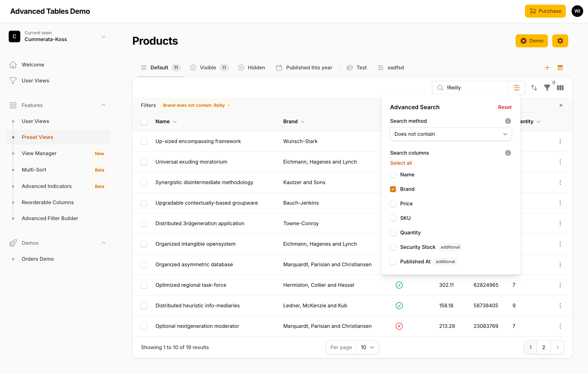The width and height of the screenshot is (588, 374).
Task: Expand the Current team selector
Action: point(104,36)
